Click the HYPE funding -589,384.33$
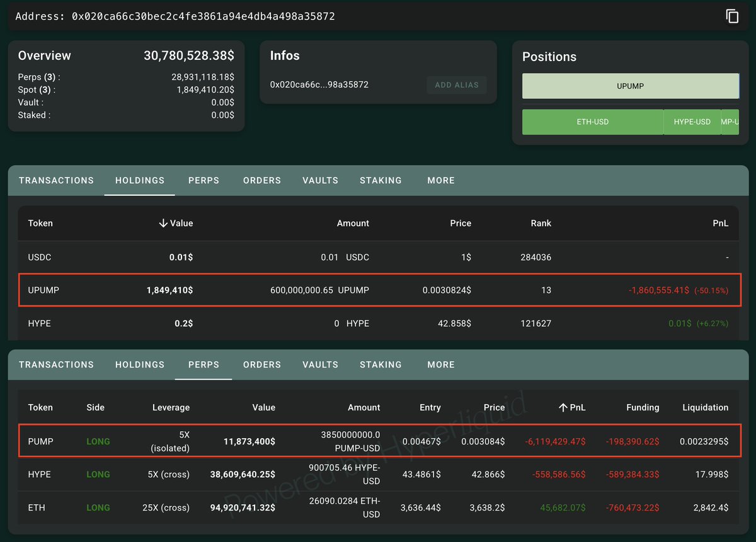This screenshot has width=756, height=542. coord(632,474)
